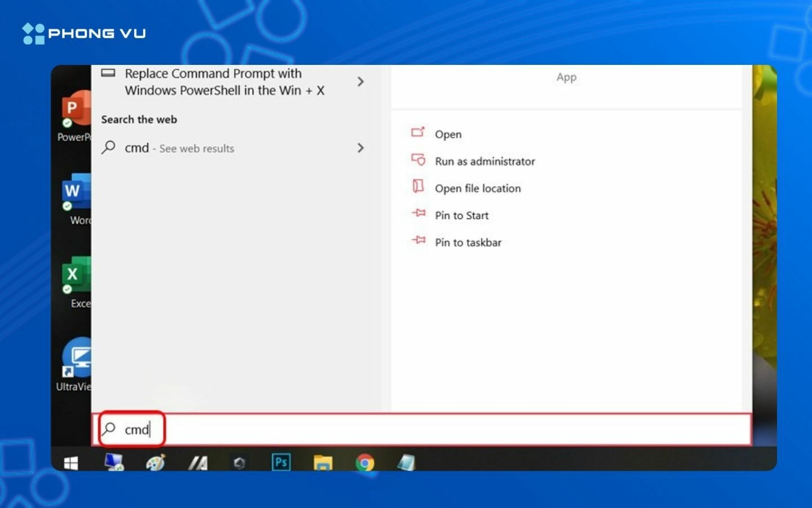The width and height of the screenshot is (812, 508).
Task: Click the Search the web heading
Action: coord(139,120)
